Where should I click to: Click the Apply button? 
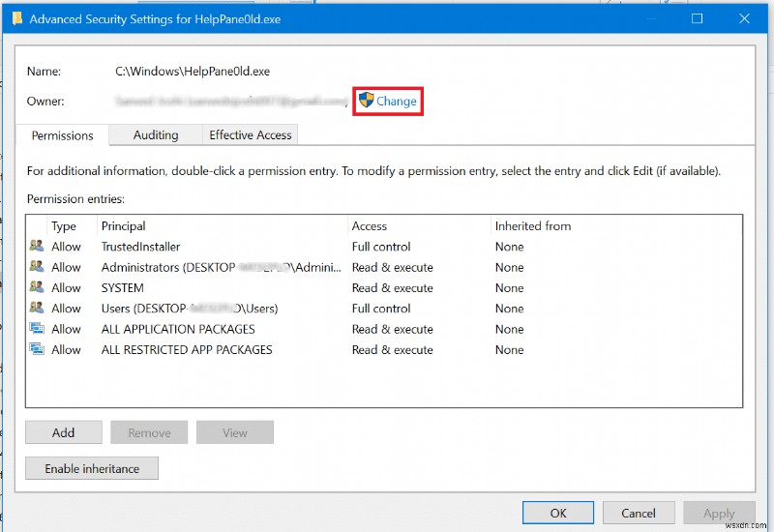click(719, 513)
